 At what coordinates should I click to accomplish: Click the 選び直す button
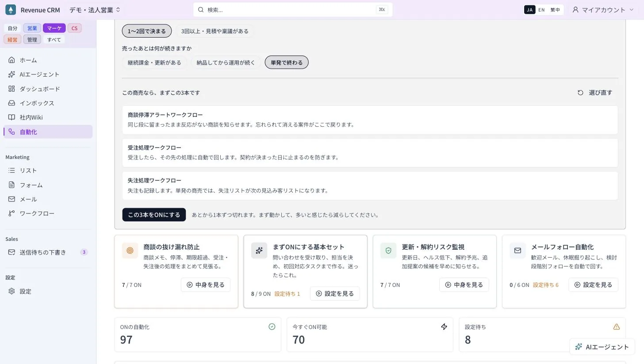click(595, 93)
